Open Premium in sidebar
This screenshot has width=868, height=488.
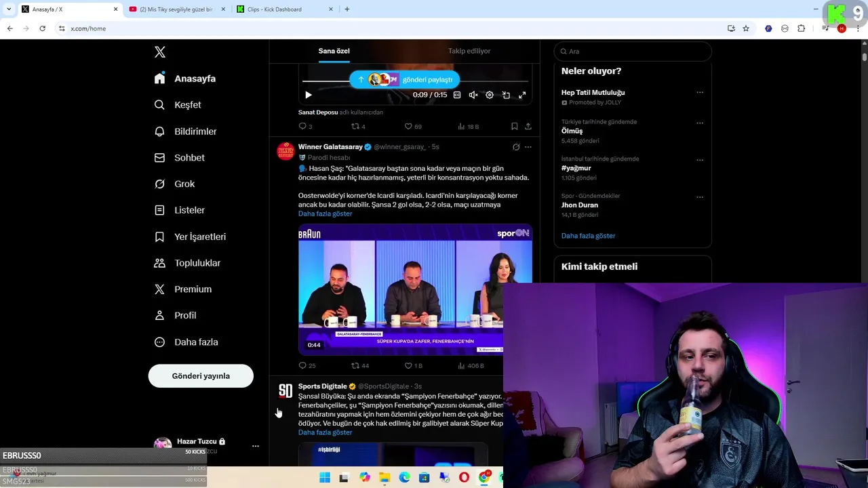click(x=183, y=289)
